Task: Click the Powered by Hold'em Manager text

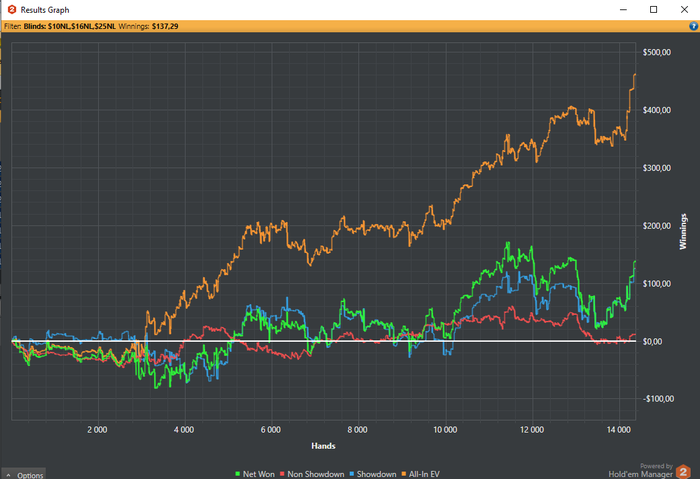Action: (x=641, y=471)
